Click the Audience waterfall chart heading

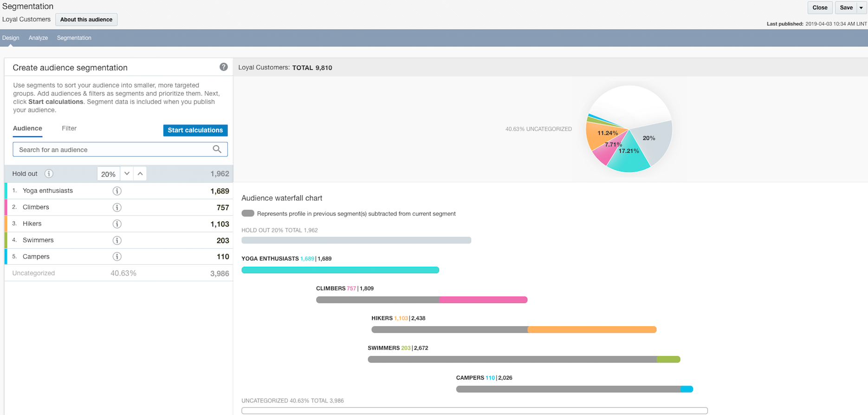(x=282, y=198)
